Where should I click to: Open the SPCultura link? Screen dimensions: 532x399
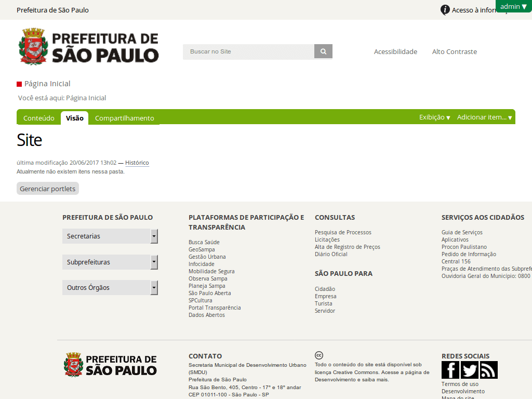click(200, 301)
